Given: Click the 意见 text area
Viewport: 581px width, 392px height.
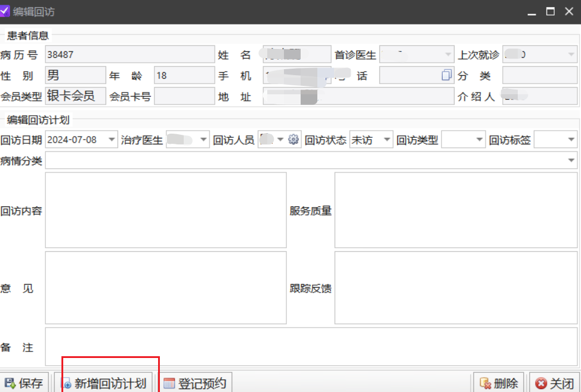Looking at the screenshot, I should [166, 288].
